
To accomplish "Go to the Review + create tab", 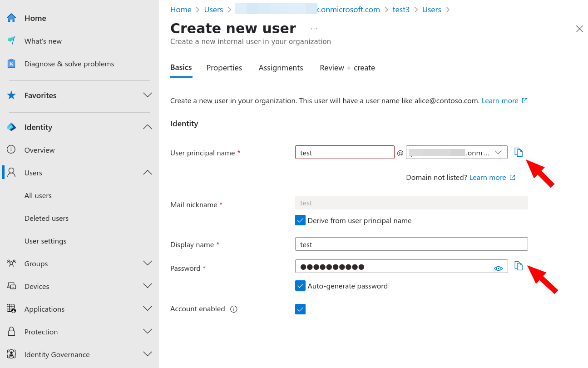I will [x=347, y=68].
